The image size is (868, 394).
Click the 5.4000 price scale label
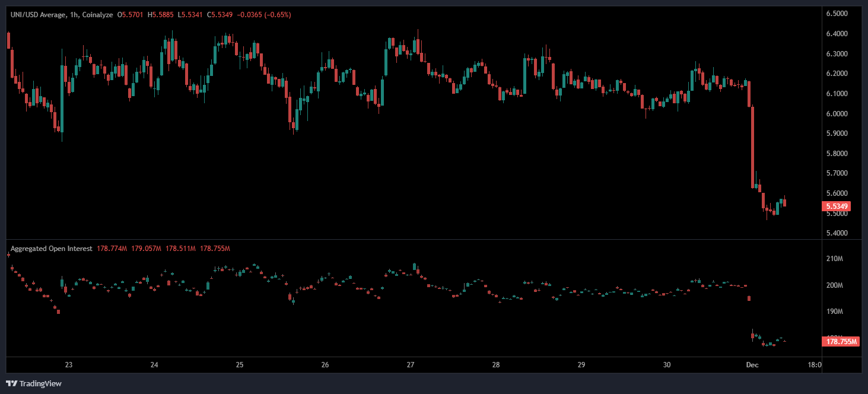click(836, 233)
